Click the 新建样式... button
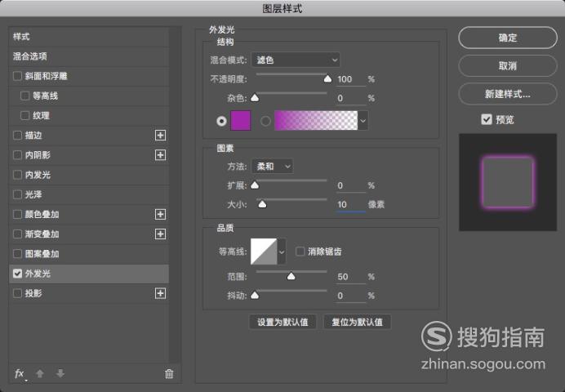The width and height of the screenshot is (565, 392). [x=508, y=94]
